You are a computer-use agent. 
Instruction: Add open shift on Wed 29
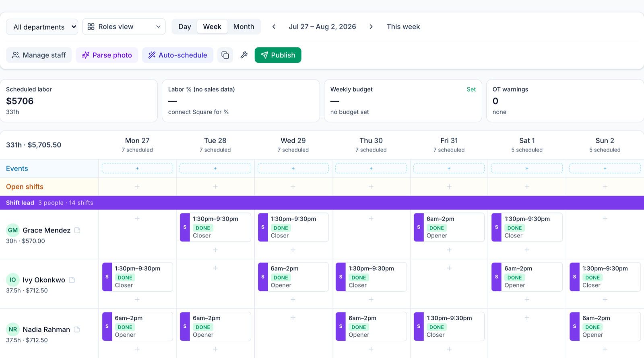(x=293, y=187)
